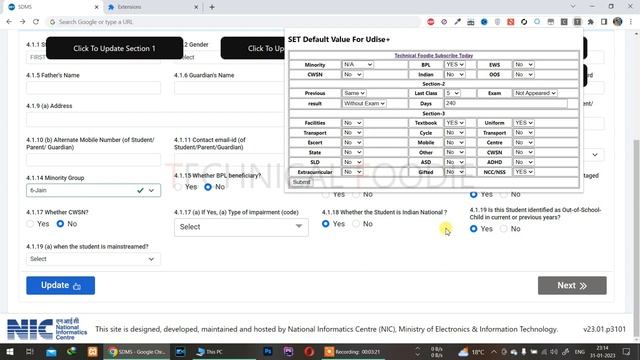Open the Minority Group dropdown showing 6-Jain
This screenshot has width=640, height=360.
point(93,190)
